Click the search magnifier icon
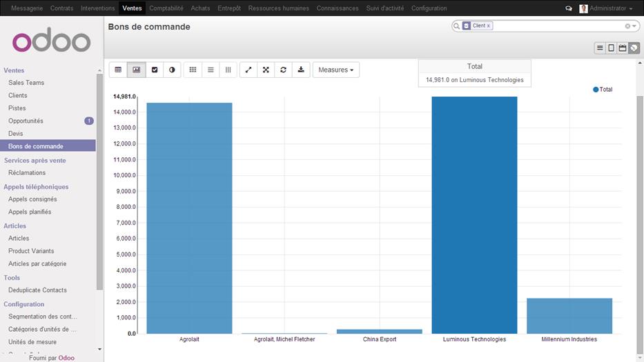The height and width of the screenshot is (362, 644). pyautogui.click(x=457, y=26)
